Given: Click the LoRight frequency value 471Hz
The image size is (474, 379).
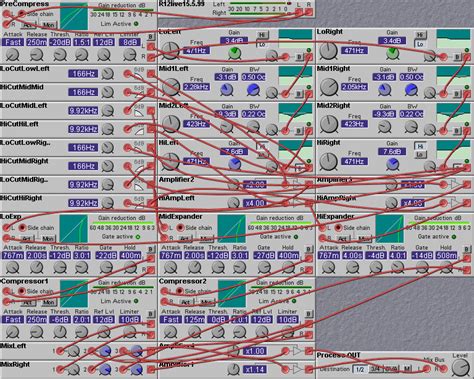Looking at the screenshot, I should 354,51.
